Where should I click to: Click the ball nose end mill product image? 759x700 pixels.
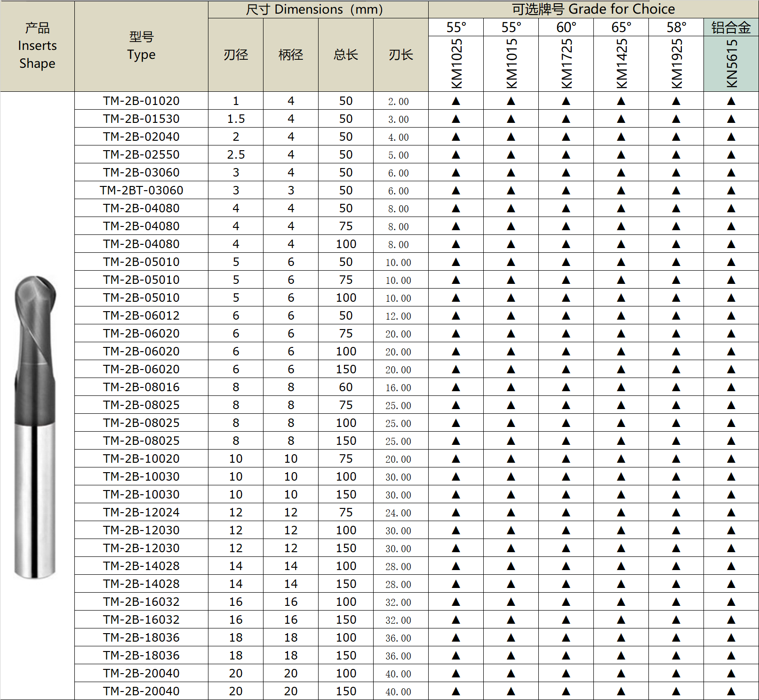(36, 426)
